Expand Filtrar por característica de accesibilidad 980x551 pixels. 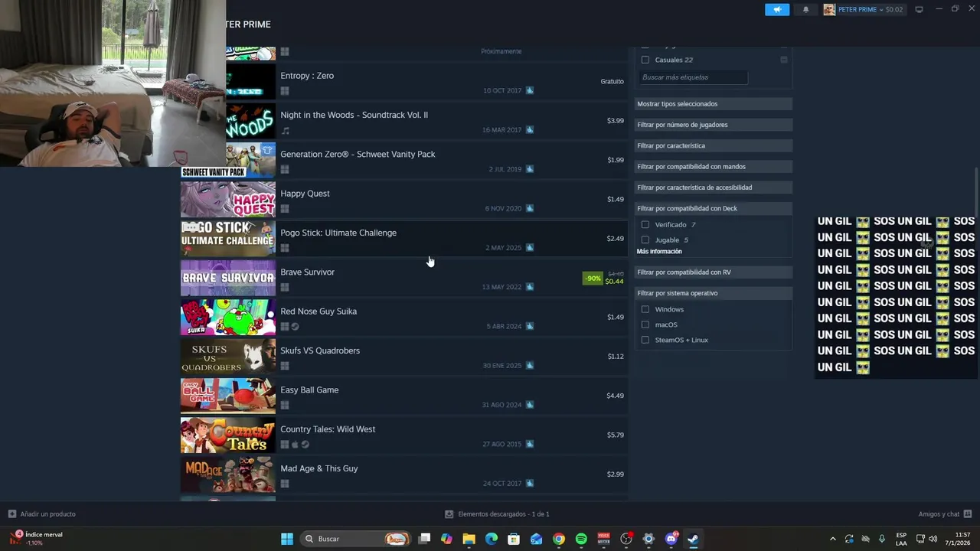713,187
